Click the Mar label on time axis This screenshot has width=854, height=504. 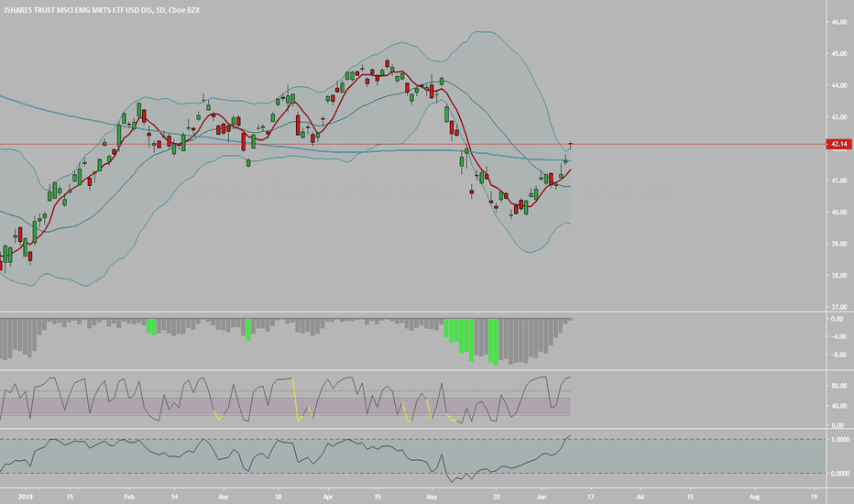coord(223,497)
